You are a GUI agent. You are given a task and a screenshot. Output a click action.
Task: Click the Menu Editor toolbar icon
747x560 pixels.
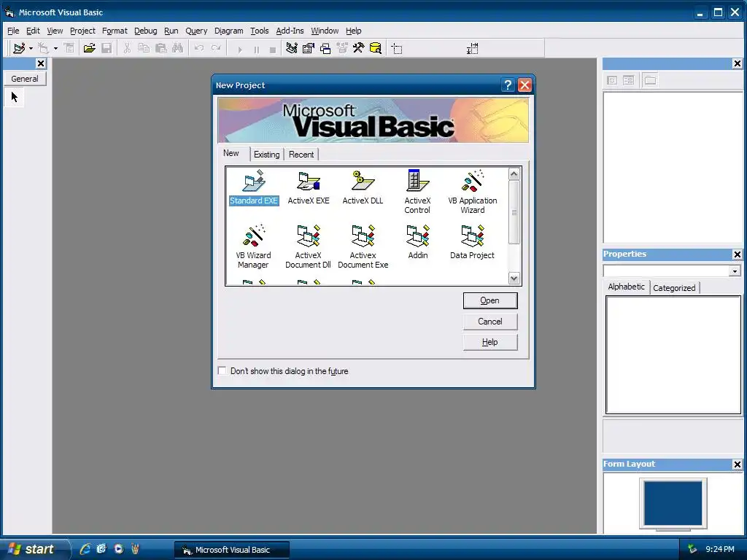click(x=69, y=48)
